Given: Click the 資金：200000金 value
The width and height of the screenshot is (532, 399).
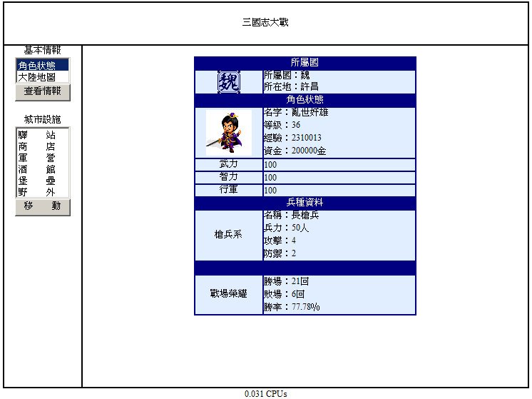Looking at the screenshot, I should click(295, 151).
